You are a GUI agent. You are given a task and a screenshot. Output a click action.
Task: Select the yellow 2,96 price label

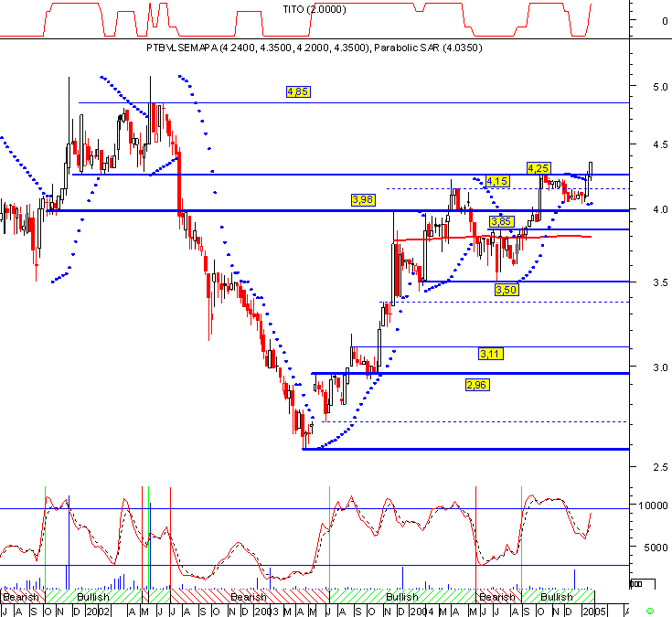coord(477,385)
